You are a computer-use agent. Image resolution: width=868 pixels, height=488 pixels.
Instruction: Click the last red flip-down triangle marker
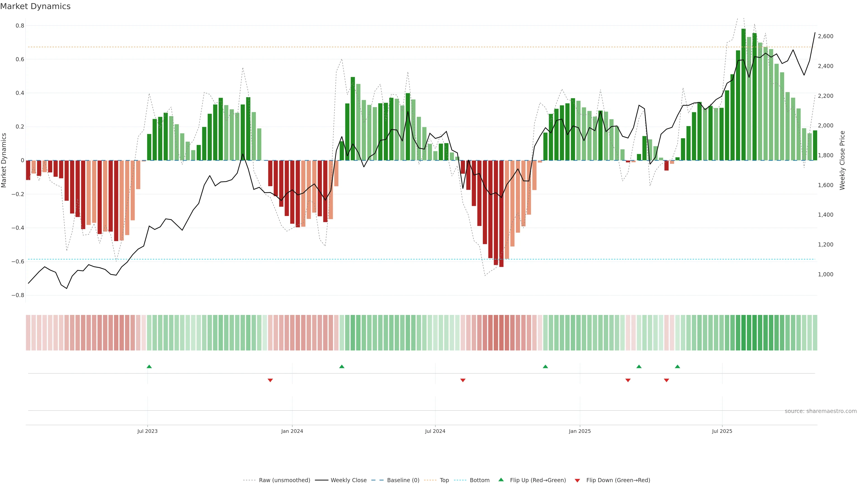pyautogui.click(x=667, y=380)
